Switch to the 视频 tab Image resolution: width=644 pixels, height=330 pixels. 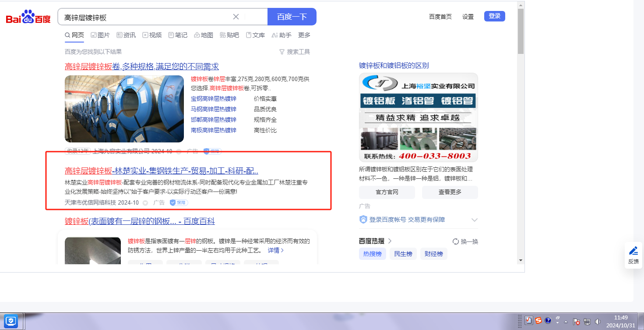coord(152,35)
